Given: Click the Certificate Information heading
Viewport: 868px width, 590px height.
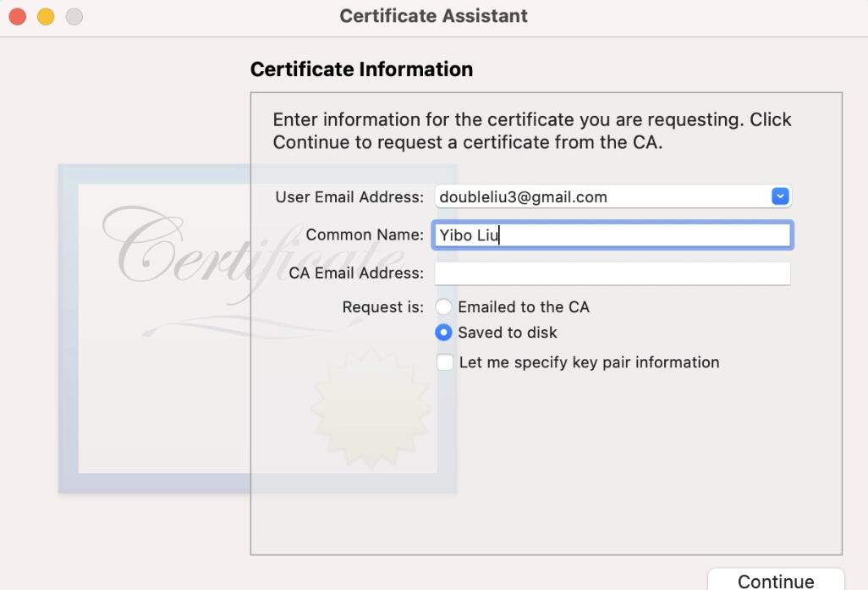Looking at the screenshot, I should (361, 69).
